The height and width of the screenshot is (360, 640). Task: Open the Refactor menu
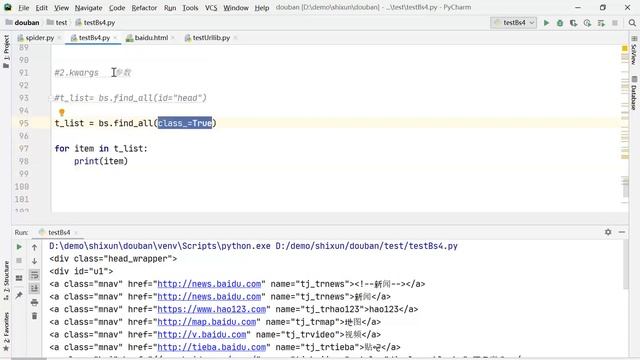tap(144, 8)
